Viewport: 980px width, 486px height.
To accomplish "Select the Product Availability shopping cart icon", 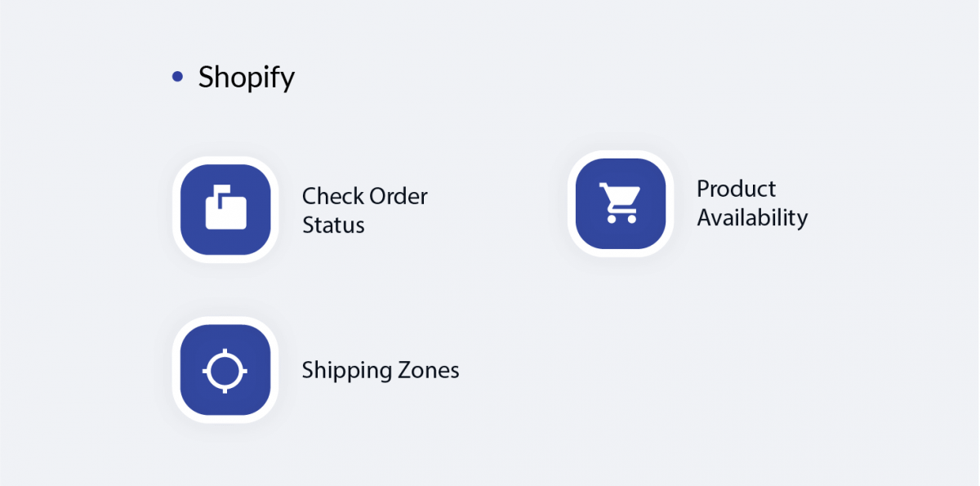I will [621, 203].
